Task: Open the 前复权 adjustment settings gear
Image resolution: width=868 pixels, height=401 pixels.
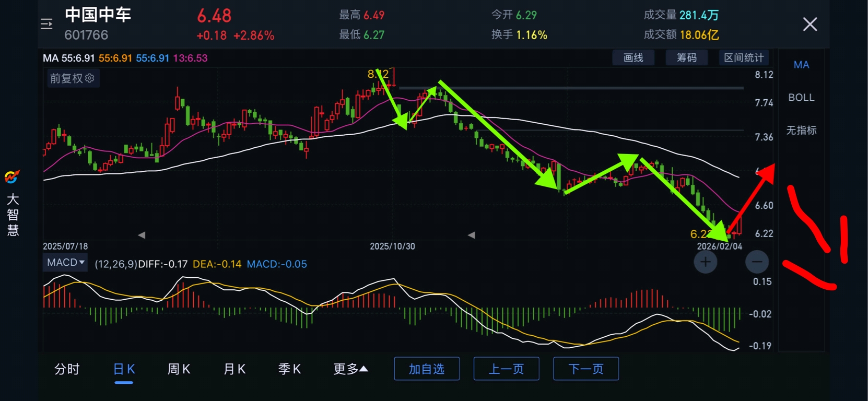Action: (x=90, y=78)
